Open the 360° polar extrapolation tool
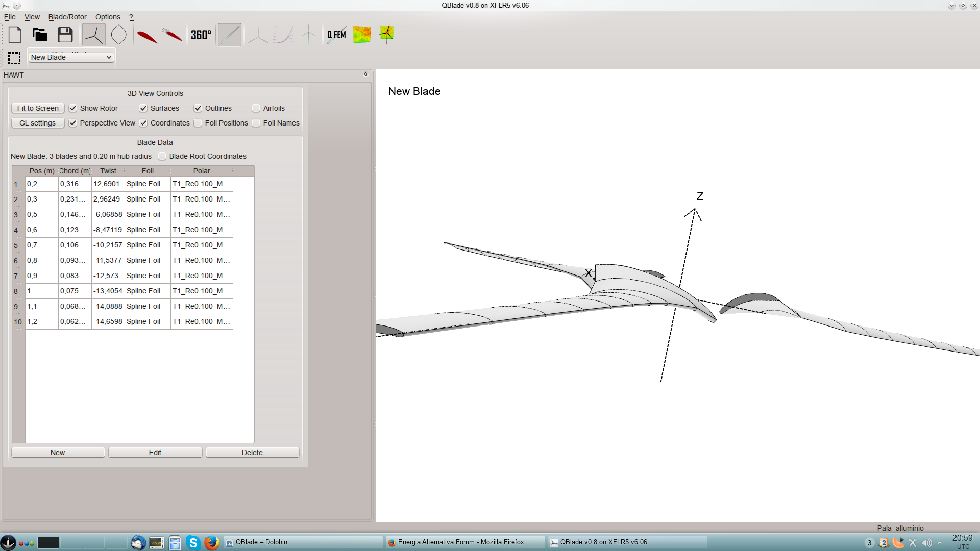980x551 pixels. coord(201,35)
